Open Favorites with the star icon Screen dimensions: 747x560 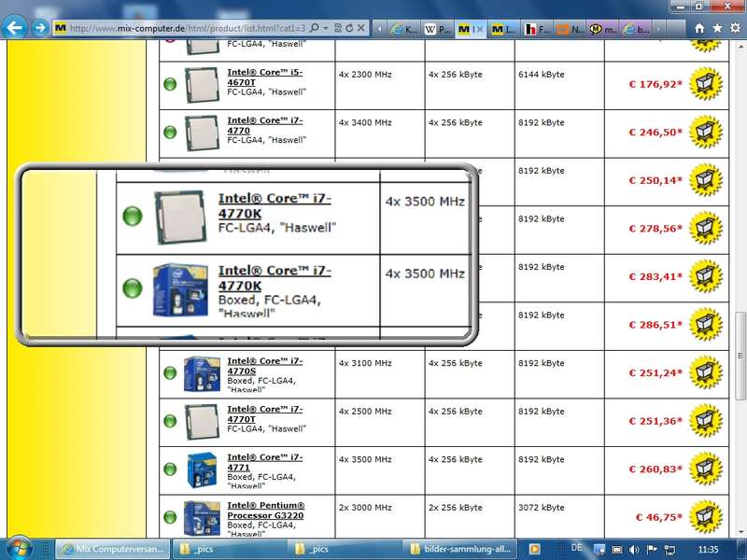717,28
